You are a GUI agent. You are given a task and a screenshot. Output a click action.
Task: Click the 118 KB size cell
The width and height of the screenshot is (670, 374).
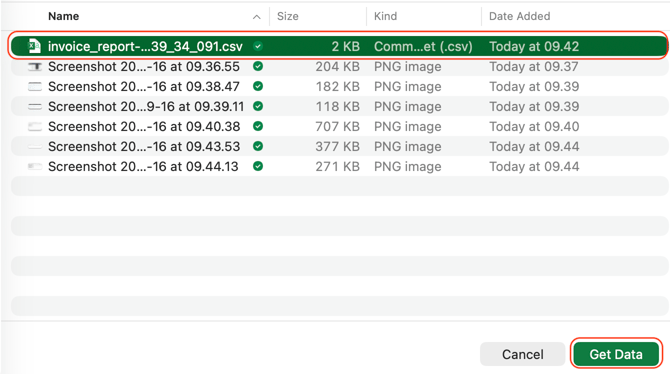pyautogui.click(x=338, y=106)
